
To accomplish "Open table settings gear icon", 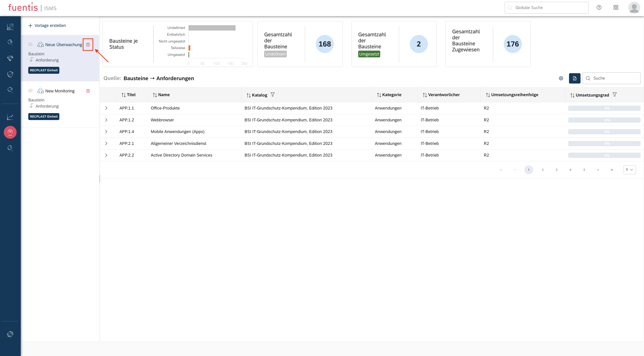I will (561, 78).
